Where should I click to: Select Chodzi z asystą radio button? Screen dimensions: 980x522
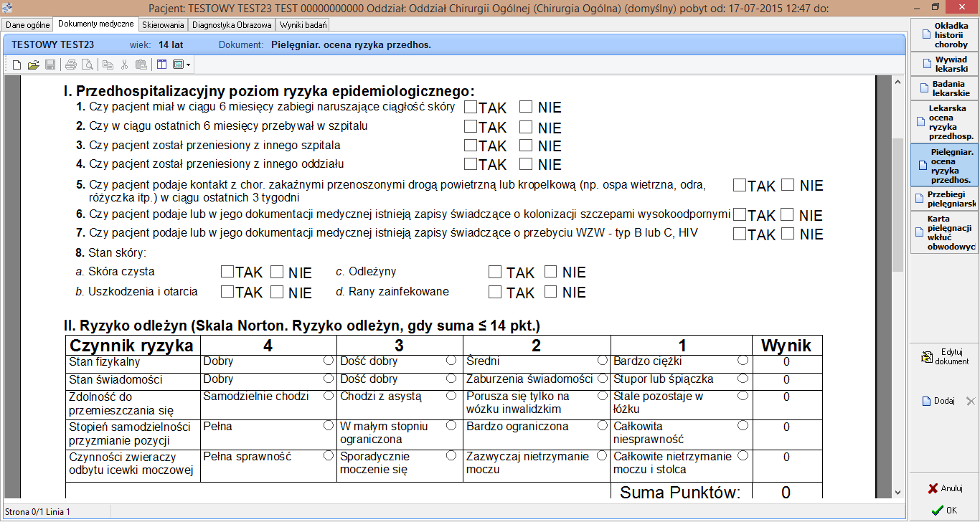(451, 395)
